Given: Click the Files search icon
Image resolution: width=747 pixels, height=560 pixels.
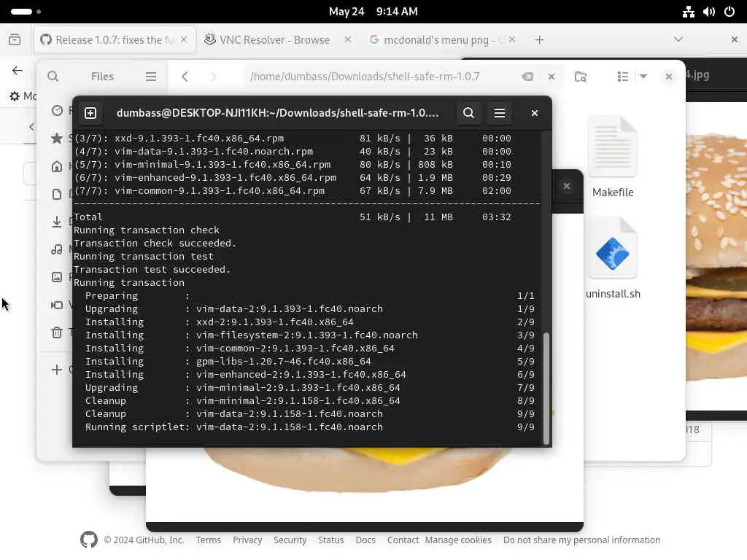Looking at the screenshot, I should click(x=53, y=77).
